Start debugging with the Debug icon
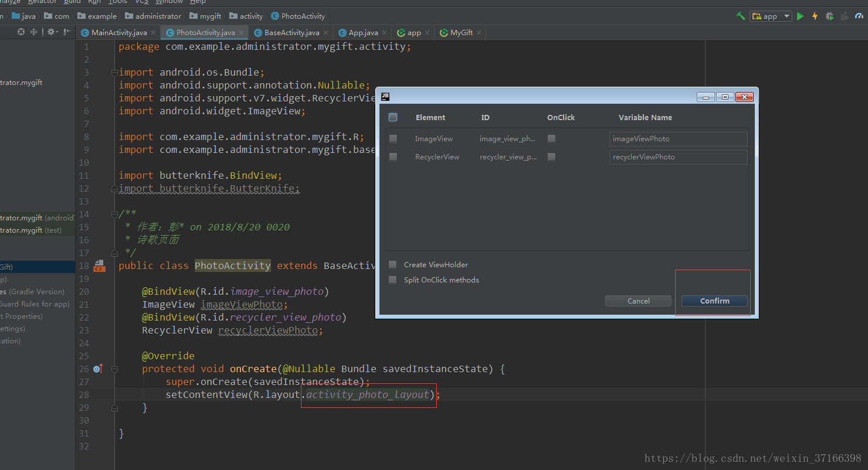Image resolution: width=868 pixels, height=470 pixels. (x=829, y=16)
